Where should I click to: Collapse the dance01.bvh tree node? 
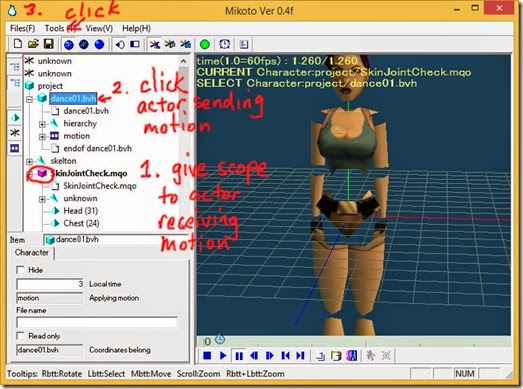29,99
